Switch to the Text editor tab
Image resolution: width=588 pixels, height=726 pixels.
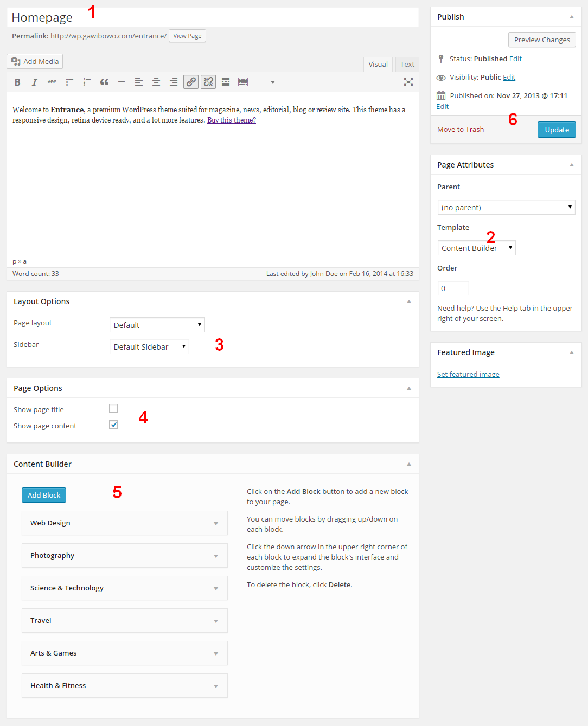407,64
